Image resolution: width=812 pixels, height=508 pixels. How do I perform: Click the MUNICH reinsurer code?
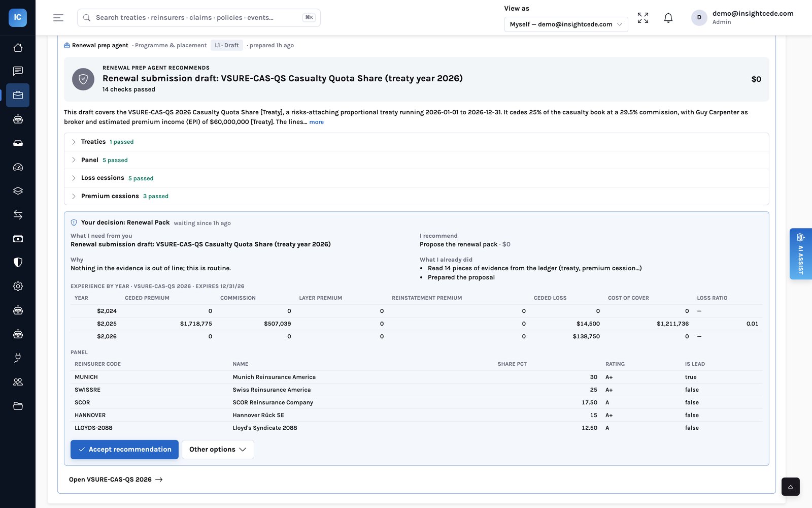point(86,377)
